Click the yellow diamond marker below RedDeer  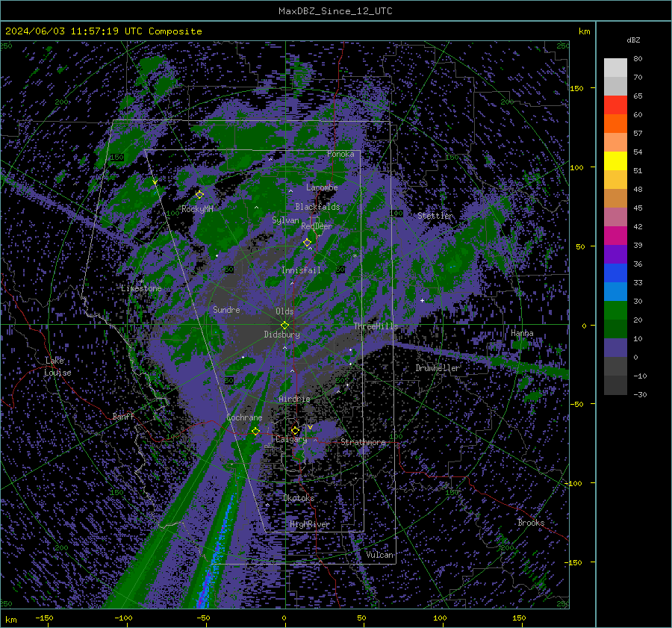(x=307, y=243)
